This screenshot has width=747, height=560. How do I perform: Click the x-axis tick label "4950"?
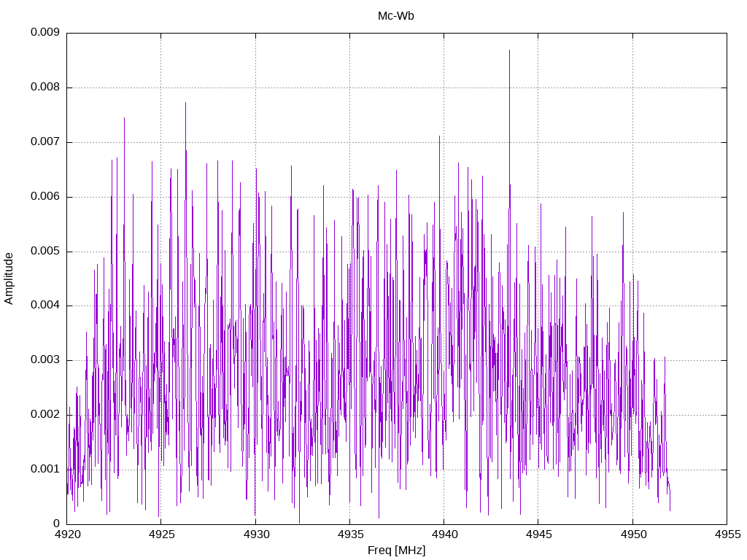(x=633, y=534)
